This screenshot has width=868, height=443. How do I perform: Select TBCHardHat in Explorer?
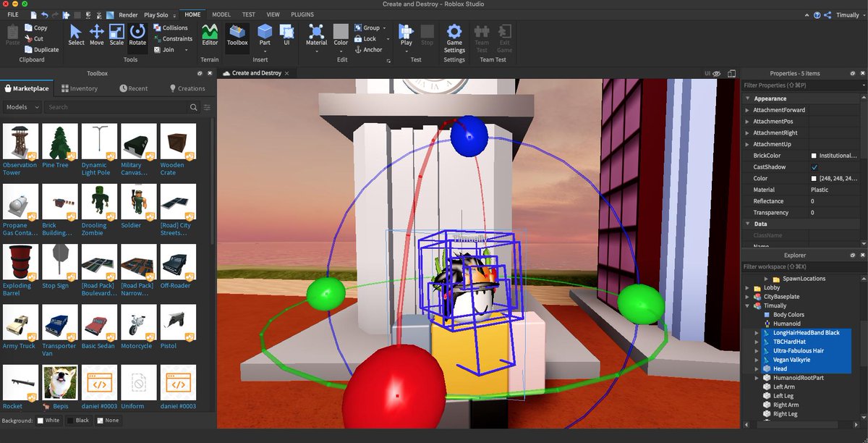coord(789,342)
